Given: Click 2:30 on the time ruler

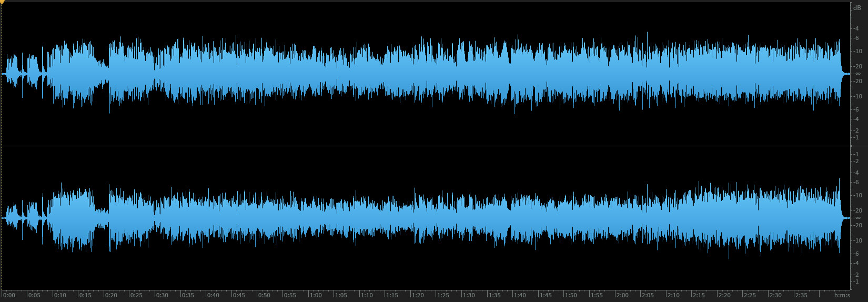Looking at the screenshot, I should [775, 295].
